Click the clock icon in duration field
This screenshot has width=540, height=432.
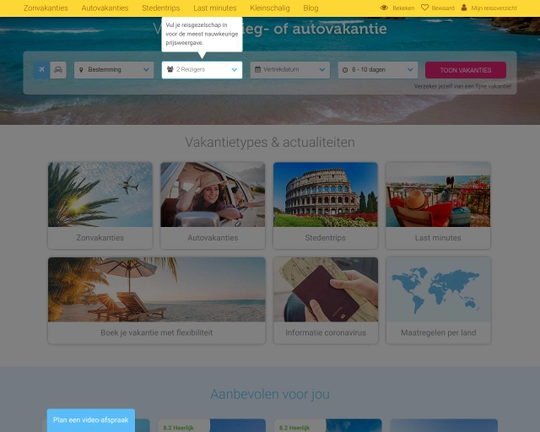(x=345, y=70)
